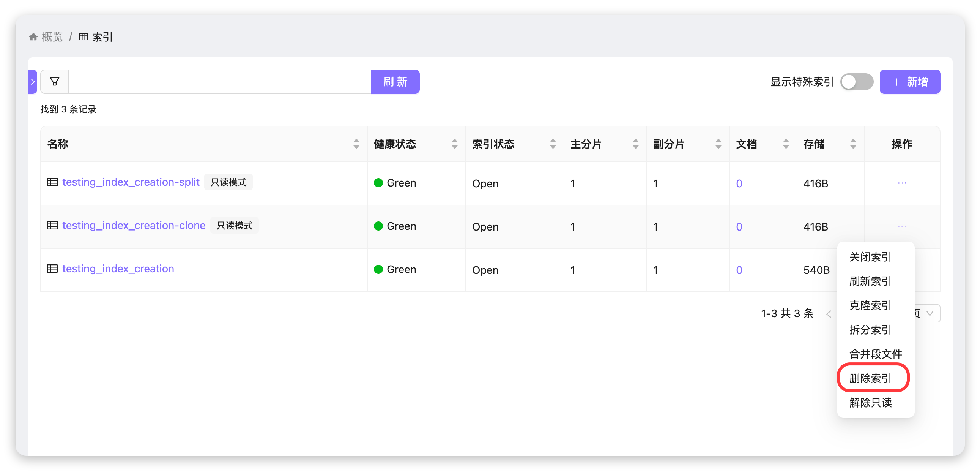The width and height of the screenshot is (980, 471).
Task: Sort by 健康状态 column arrows
Action: pos(454,144)
